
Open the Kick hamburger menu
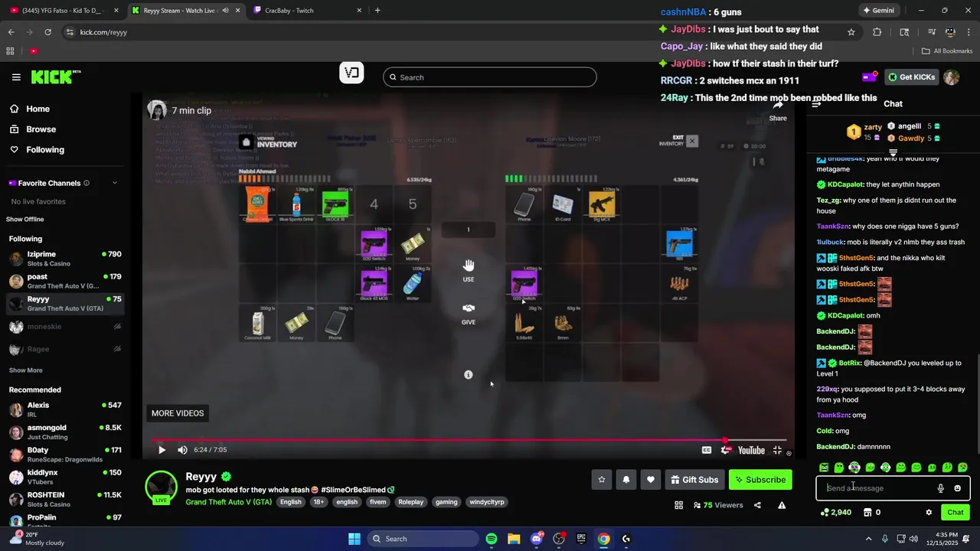[16, 77]
